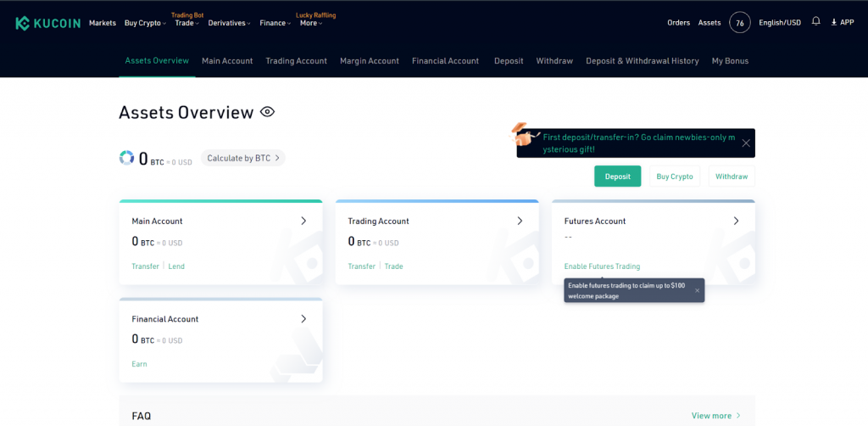
Task: Open the My Bonus tab
Action: (x=730, y=61)
